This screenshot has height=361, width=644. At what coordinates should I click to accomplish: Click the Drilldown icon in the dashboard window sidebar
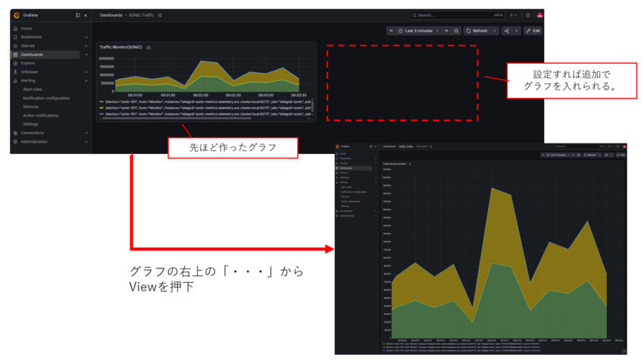point(16,72)
